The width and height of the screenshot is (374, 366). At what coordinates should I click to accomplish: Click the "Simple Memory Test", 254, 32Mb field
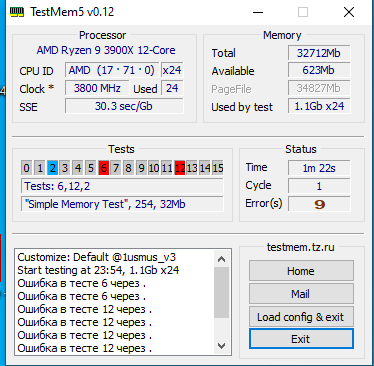[122, 204]
